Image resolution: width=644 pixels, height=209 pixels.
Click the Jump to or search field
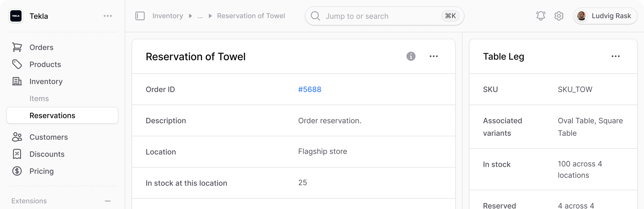(384, 16)
